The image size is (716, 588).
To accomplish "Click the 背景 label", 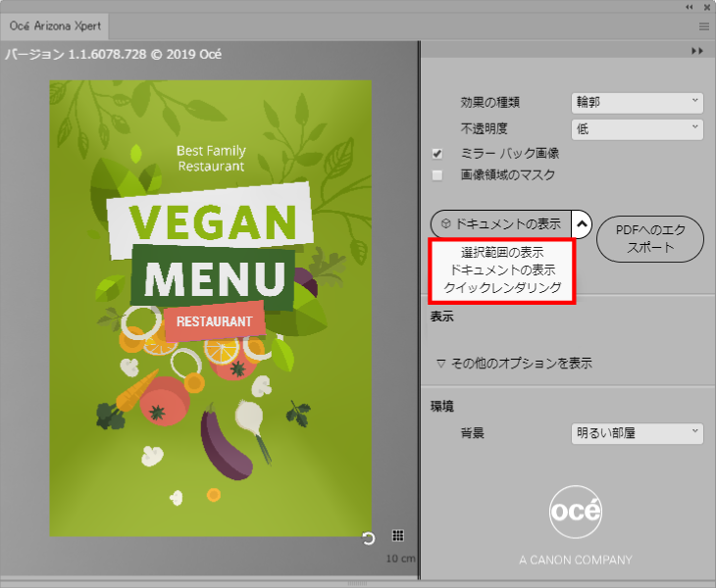I will click(x=472, y=433).
